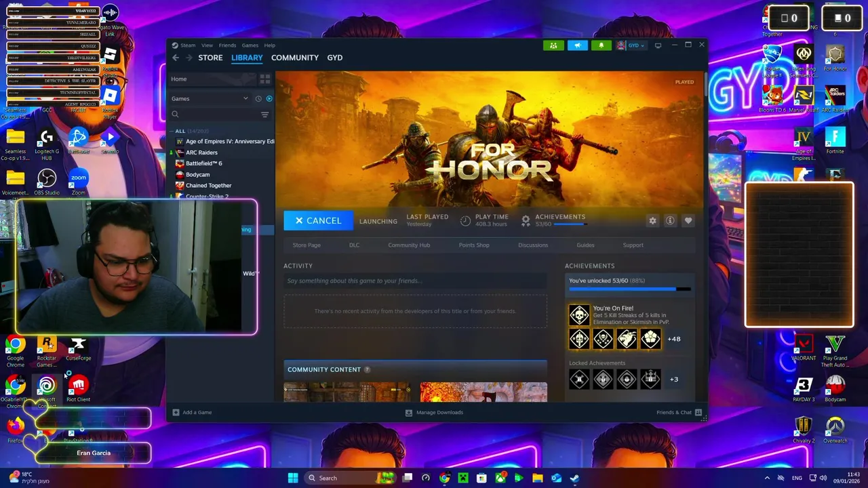Open the Games menu
This screenshot has height=488, width=868.
click(x=250, y=45)
